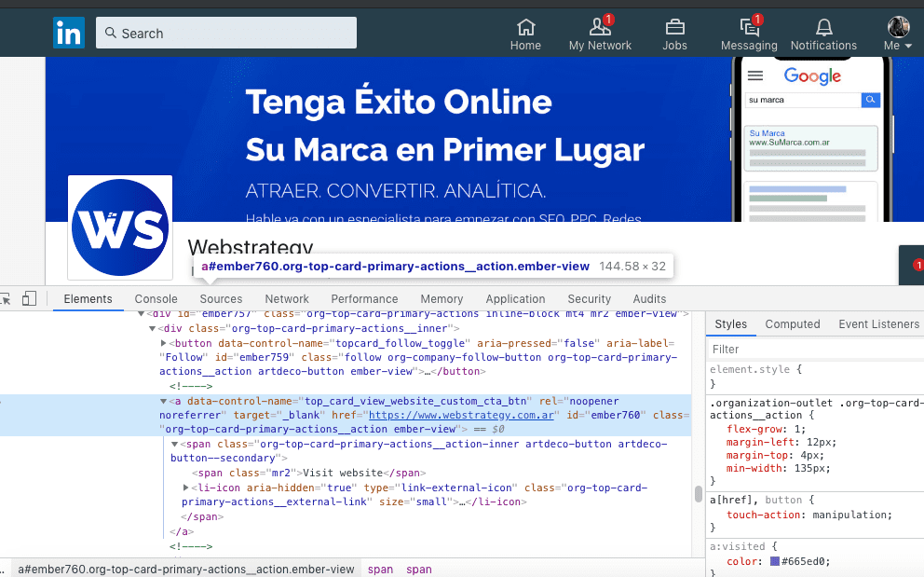The image size is (924, 577).
Task: Click the touch-action: manipulation declaration
Action: pos(809,515)
